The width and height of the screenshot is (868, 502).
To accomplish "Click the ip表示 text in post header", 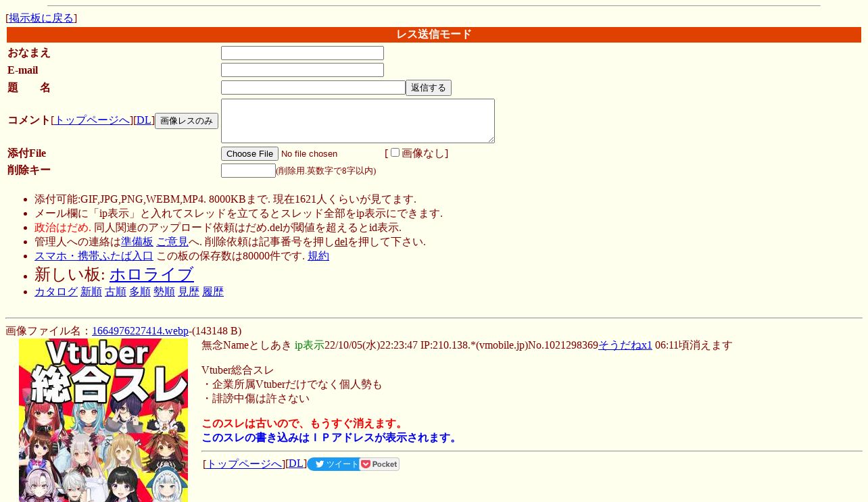I will (310, 345).
